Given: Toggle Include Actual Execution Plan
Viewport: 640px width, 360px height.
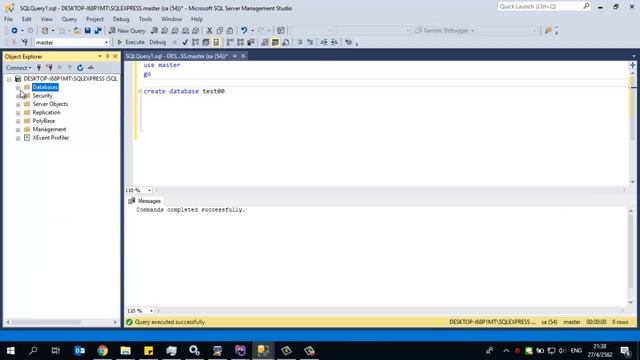Looking at the screenshot, I should point(230,42).
